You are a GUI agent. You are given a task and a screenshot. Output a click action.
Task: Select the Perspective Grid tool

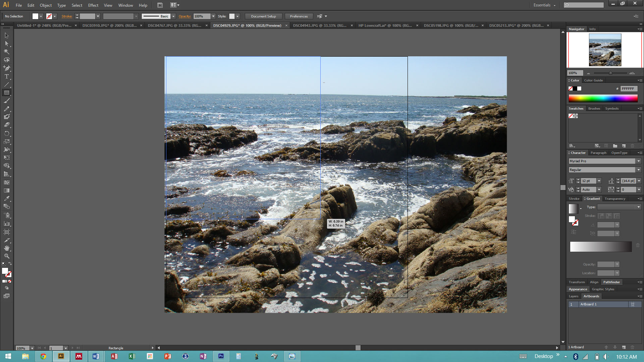pos(6,174)
